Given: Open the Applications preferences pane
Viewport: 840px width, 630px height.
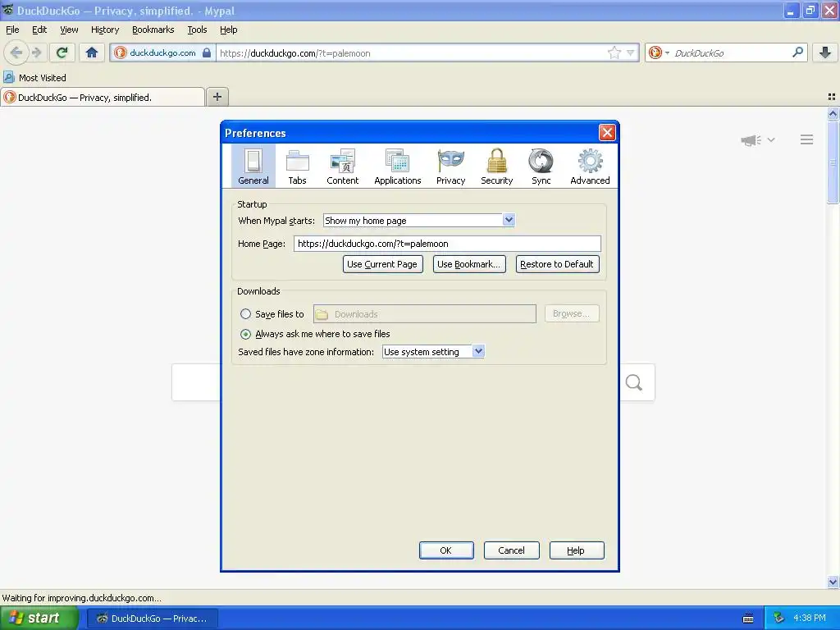Looking at the screenshot, I should [x=398, y=166].
